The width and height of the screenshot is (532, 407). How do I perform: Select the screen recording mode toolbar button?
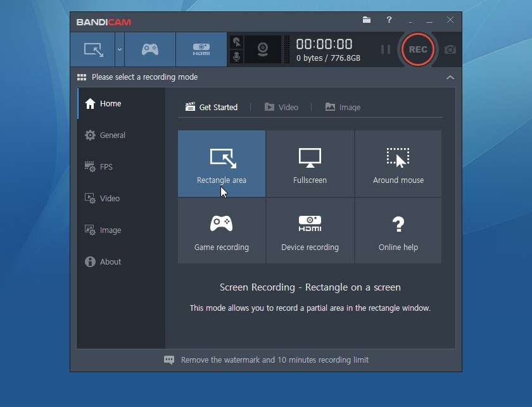(92, 49)
